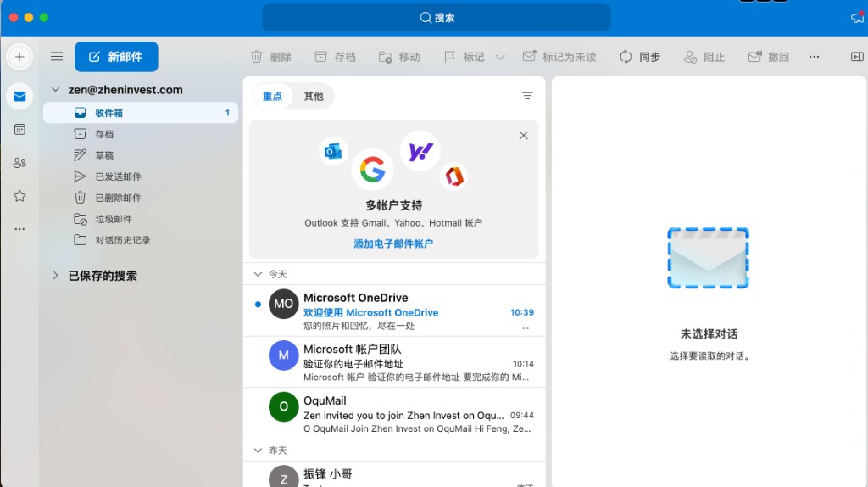Open the Calendar view in sidebar
Viewport: 868px width, 487px height.
pos(19,130)
